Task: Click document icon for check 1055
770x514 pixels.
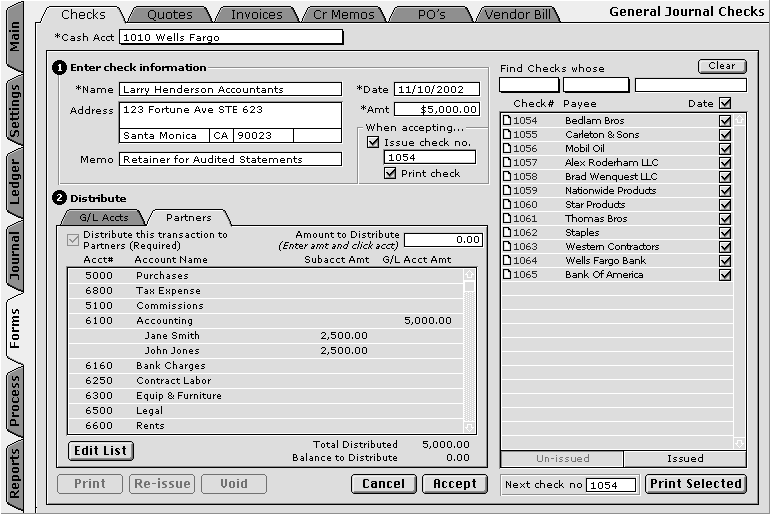Action: (x=507, y=135)
